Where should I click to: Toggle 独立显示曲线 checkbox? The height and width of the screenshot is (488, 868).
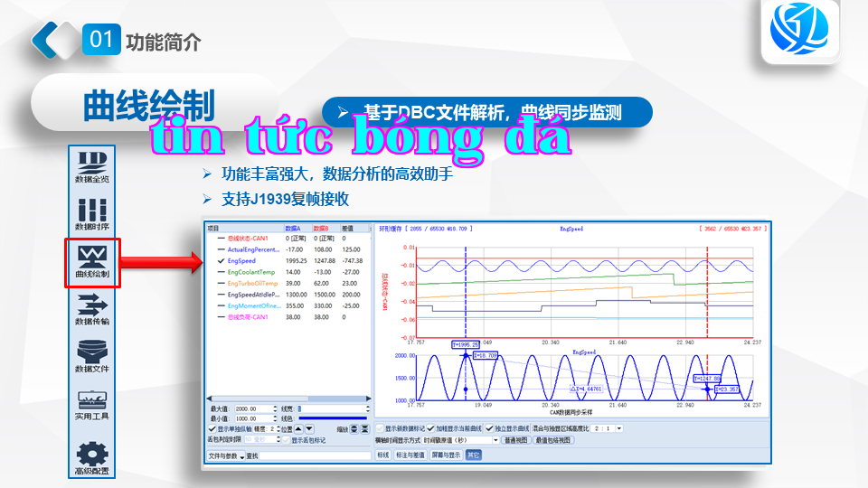coord(489,428)
